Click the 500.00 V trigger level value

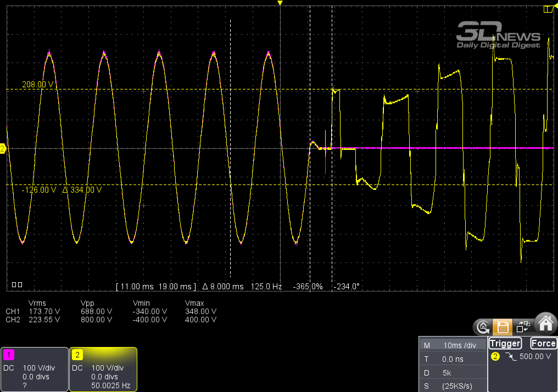[x=535, y=356]
